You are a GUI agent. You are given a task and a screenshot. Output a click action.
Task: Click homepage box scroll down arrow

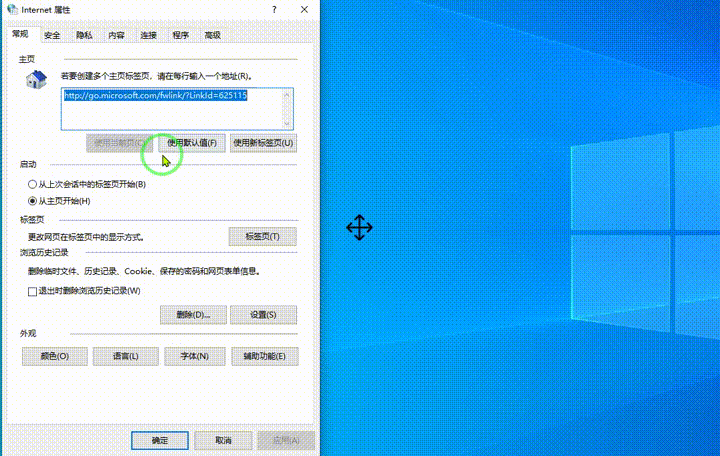(x=287, y=124)
